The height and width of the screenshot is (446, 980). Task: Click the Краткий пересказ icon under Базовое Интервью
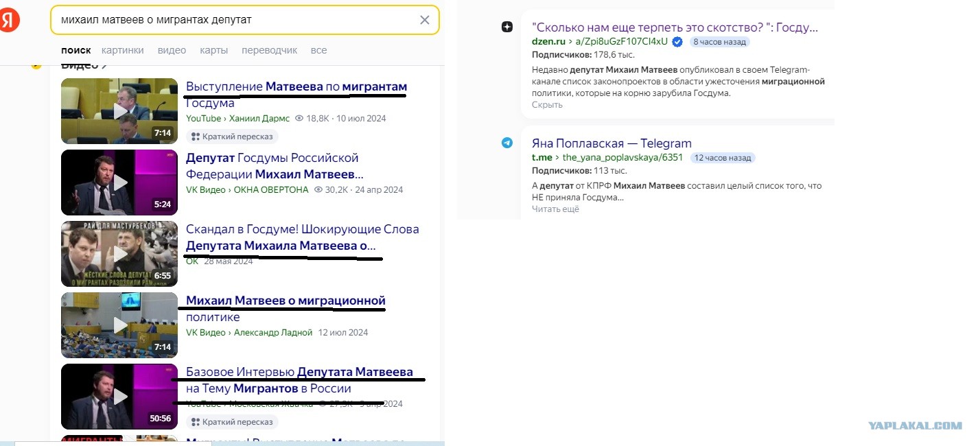pos(196,422)
